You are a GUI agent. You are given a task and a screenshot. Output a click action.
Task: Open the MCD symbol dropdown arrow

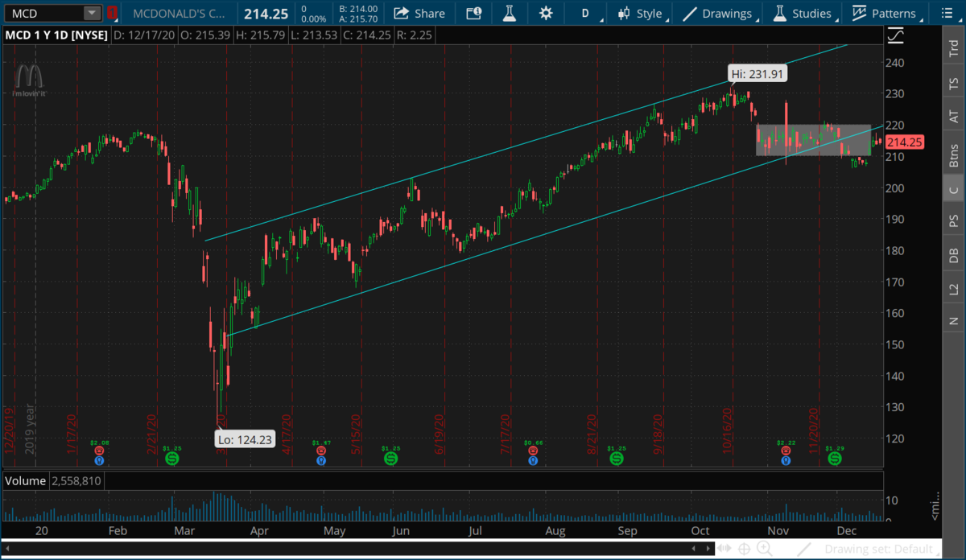point(93,13)
